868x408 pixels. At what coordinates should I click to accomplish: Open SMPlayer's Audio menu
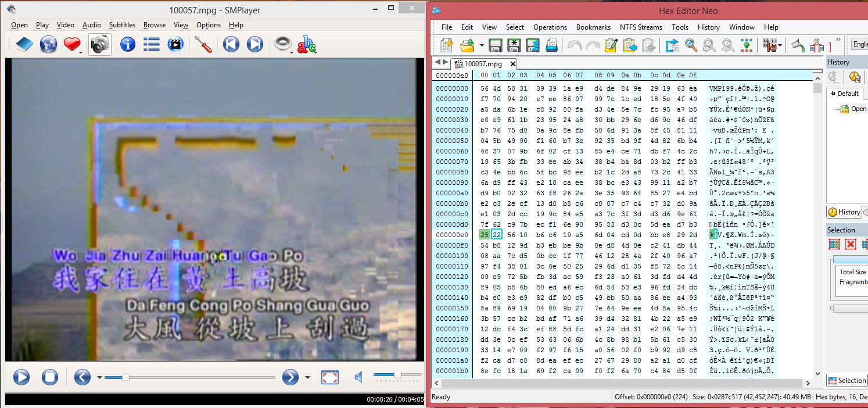tap(91, 25)
